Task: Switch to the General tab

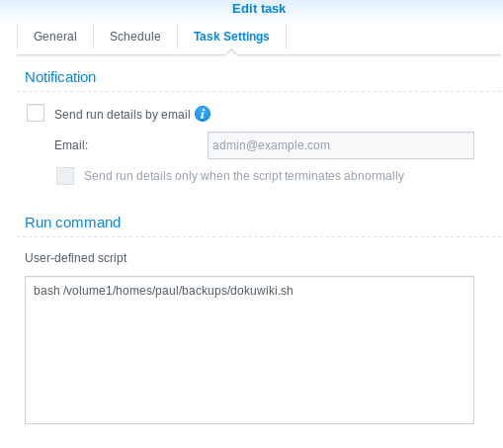Action: 55,37
